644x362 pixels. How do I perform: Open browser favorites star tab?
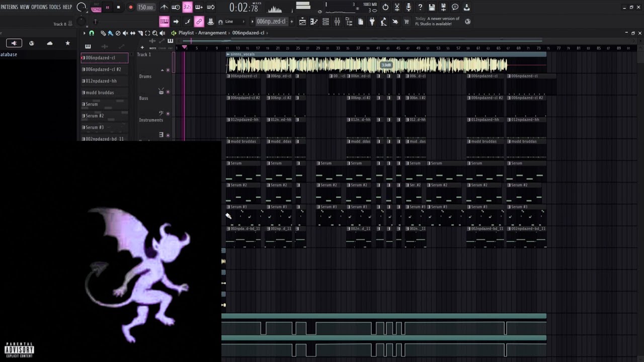pyautogui.click(x=67, y=43)
